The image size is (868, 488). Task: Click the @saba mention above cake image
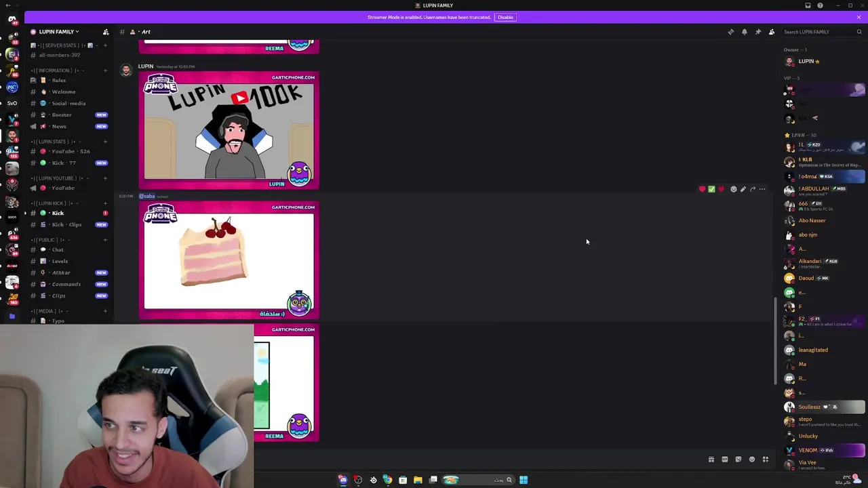tap(147, 197)
